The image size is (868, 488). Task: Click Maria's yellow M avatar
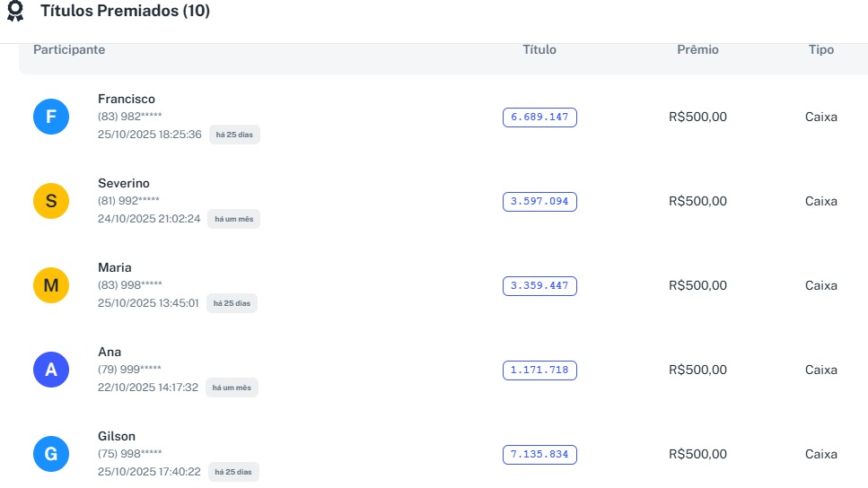[x=51, y=285]
